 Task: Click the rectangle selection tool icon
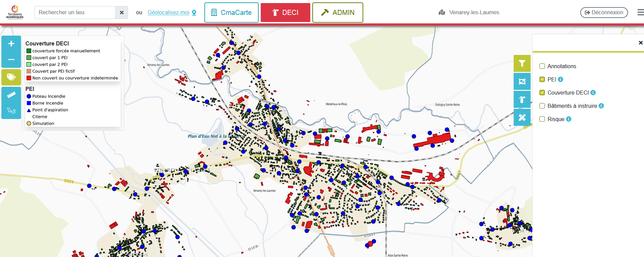coord(522,81)
